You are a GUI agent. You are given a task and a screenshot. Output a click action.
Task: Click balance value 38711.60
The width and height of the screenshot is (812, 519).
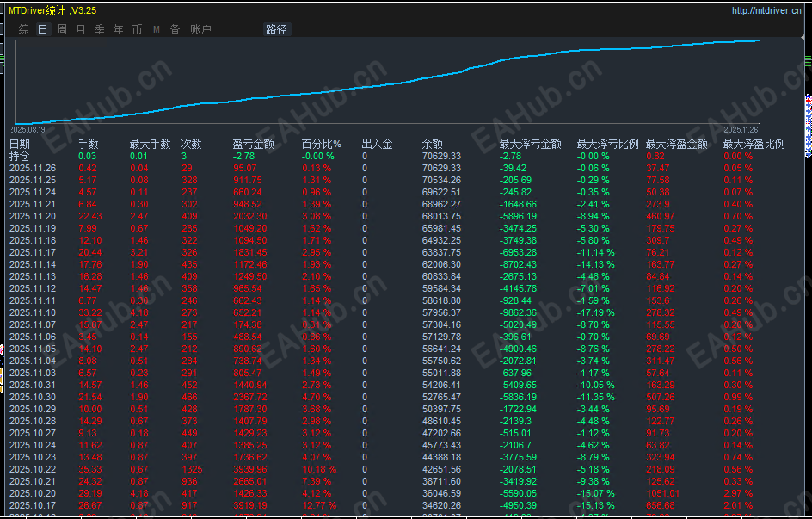coord(441,482)
